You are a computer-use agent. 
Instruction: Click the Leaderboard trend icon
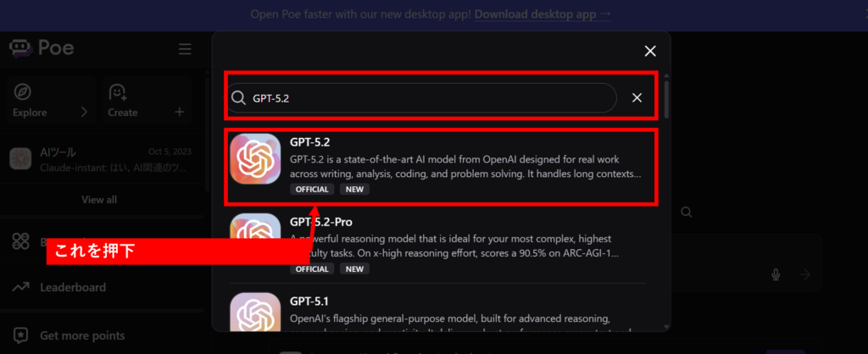[x=21, y=287]
